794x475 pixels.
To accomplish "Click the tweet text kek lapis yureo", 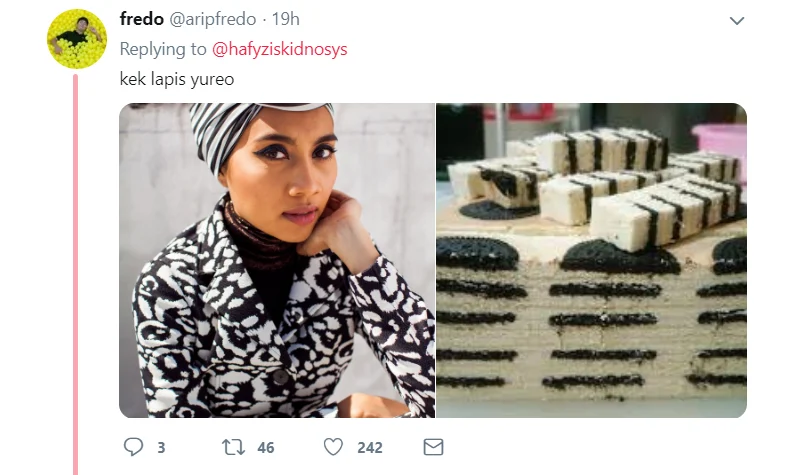I will 177,79.
